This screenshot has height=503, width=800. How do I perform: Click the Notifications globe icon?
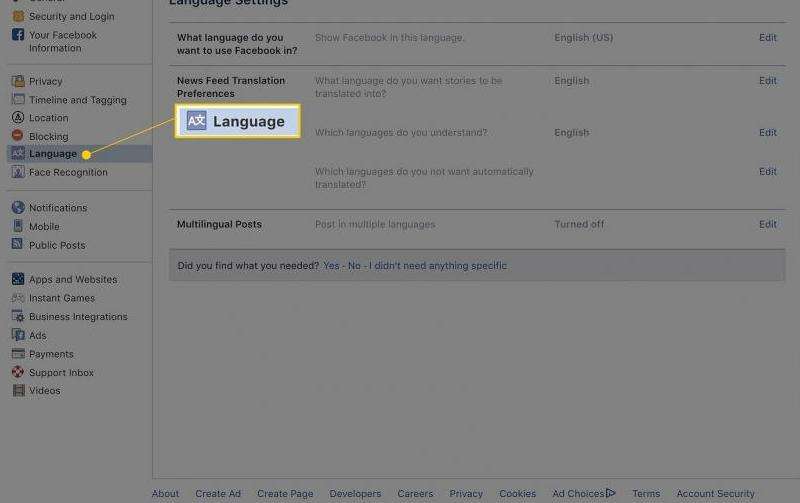[18, 207]
